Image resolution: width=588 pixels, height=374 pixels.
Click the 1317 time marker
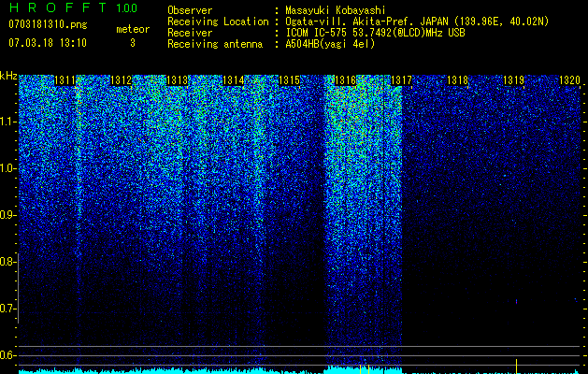pos(401,80)
